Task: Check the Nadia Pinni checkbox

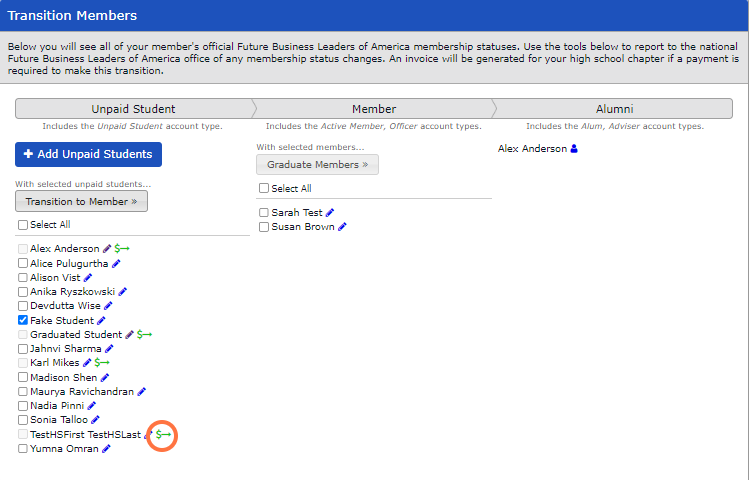Action: click(x=23, y=406)
